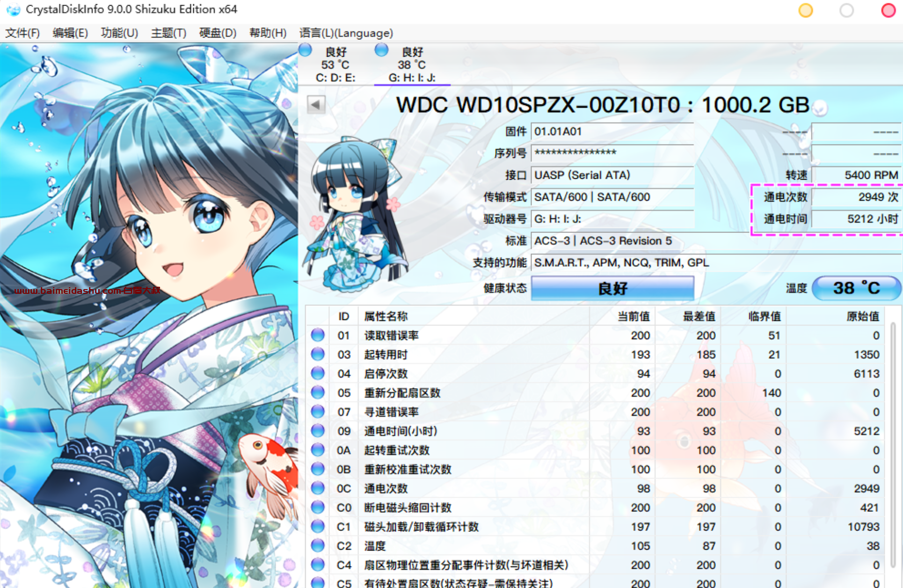
Task: Click the 当前值 column header
Action: click(x=622, y=316)
